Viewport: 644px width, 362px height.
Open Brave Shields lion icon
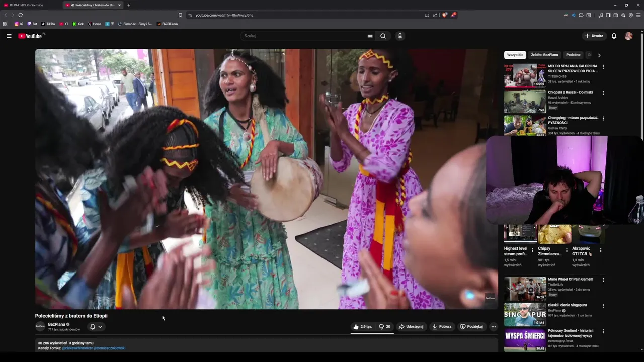(x=444, y=15)
